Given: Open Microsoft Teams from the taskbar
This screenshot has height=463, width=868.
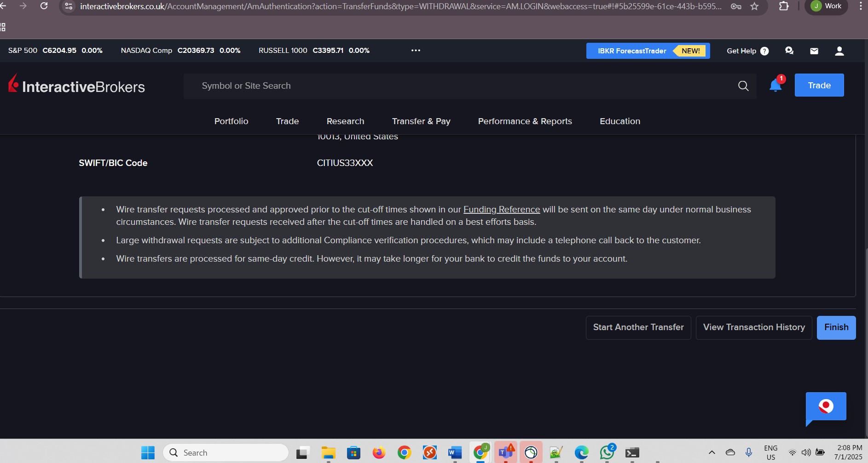Looking at the screenshot, I should click(506, 453).
